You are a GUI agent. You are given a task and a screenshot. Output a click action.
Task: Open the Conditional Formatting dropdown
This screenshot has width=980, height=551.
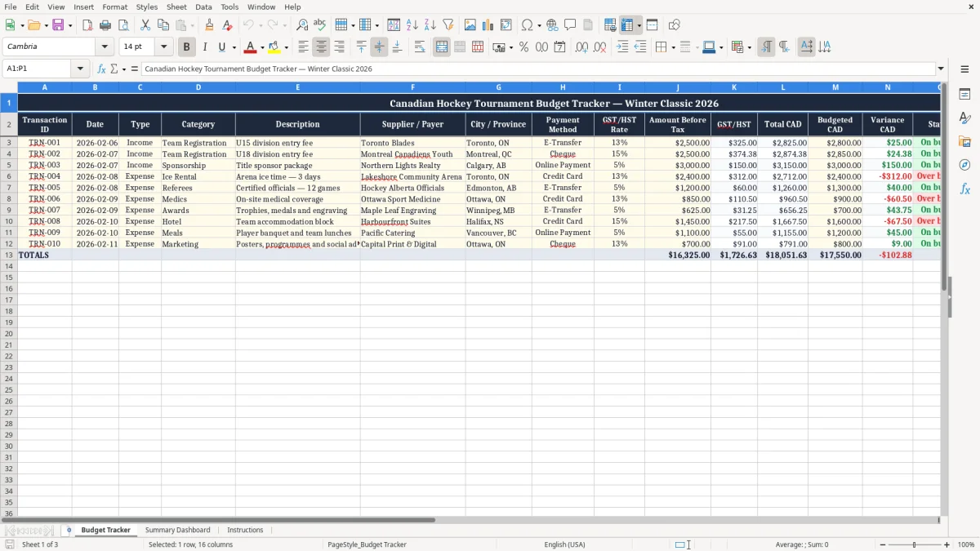[749, 47]
